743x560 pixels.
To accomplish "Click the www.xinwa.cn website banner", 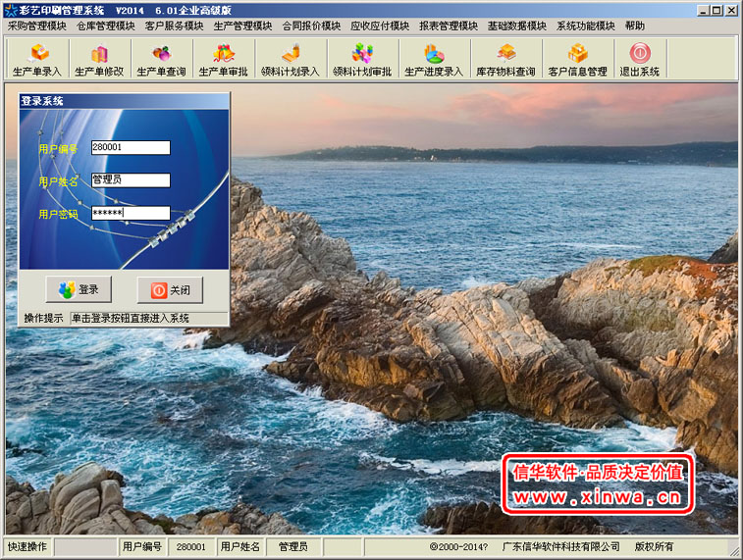I will pos(598,484).
